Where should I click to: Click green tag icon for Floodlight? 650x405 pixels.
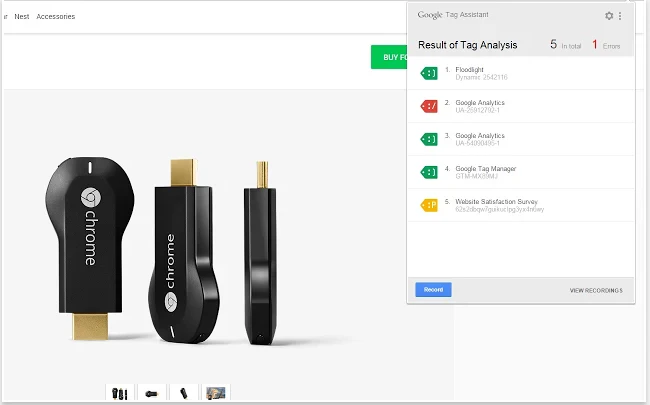[429, 73]
